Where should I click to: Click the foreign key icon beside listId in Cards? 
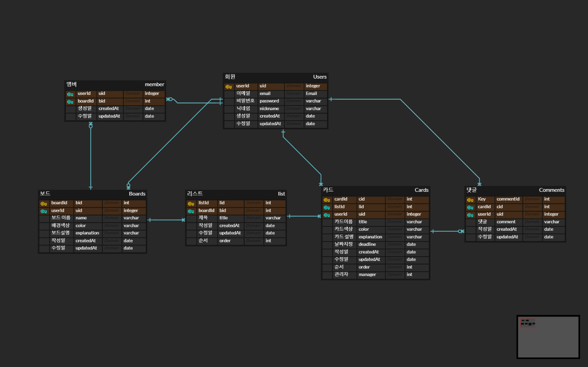click(x=327, y=207)
